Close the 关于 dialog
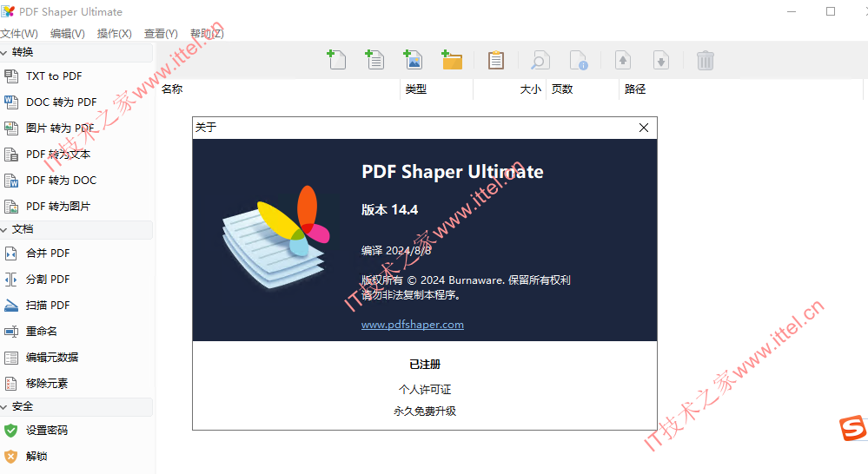Screen dimensions: 868x474 [644, 128]
